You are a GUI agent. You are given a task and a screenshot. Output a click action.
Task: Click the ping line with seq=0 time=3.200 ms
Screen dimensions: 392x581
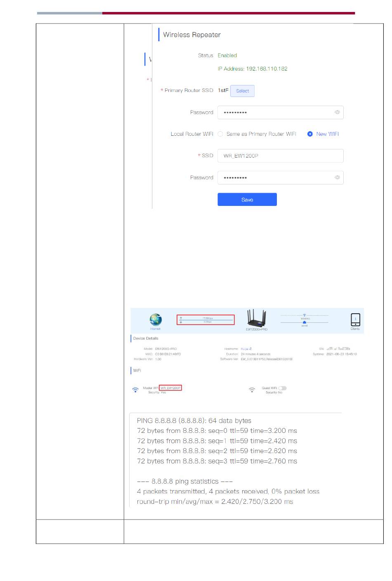click(x=217, y=431)
